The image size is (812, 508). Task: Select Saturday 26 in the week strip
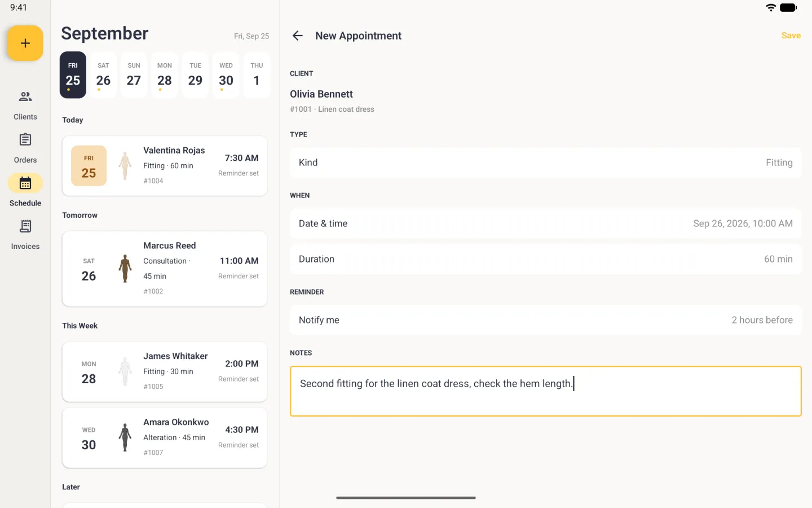103,75
